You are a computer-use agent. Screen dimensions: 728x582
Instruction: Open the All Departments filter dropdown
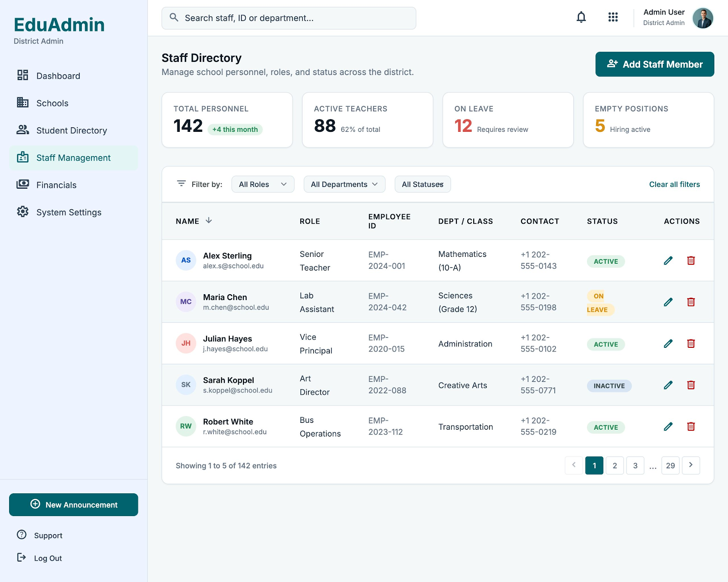point(344,184)
